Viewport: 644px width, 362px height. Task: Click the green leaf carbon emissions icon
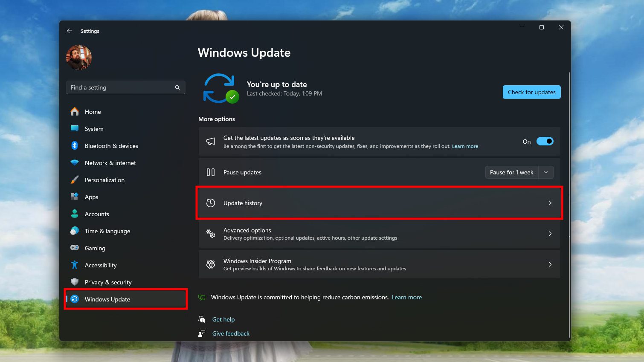202,297
